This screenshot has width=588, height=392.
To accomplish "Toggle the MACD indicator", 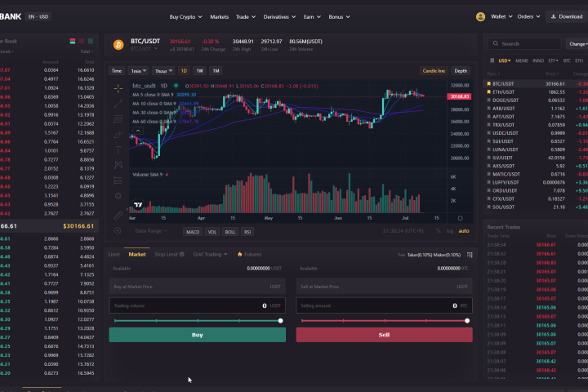I will (x=193, y=232).
